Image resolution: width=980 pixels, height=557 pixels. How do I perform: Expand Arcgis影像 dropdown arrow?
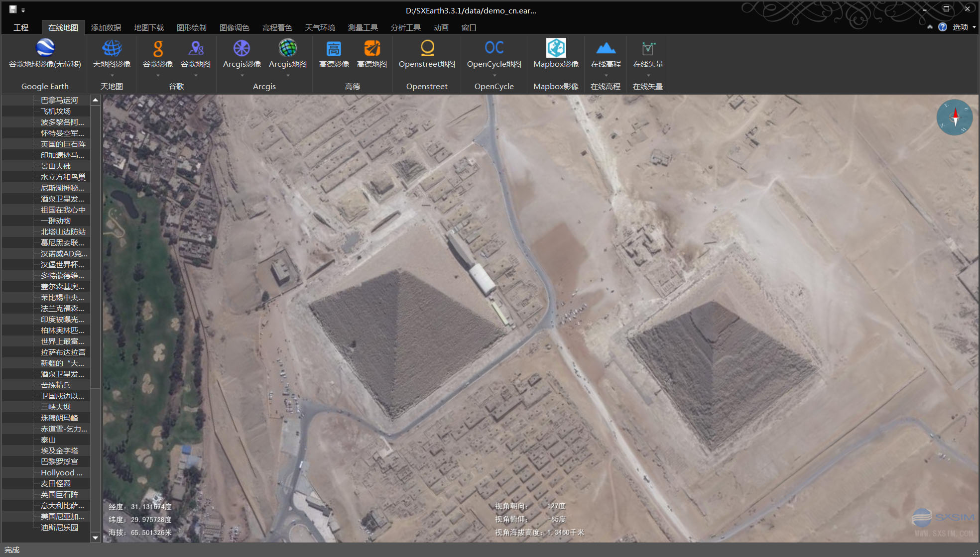tap(242, 76)
